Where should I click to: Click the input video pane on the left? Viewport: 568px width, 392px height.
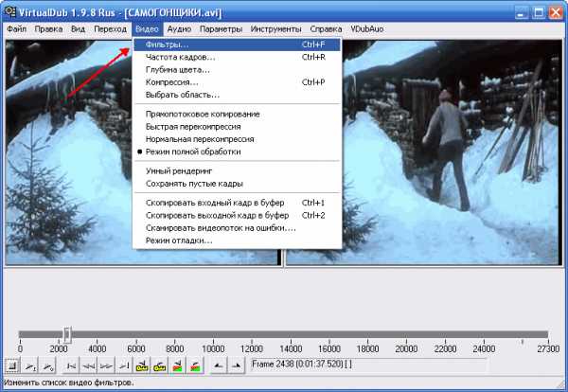pos(69,152)
